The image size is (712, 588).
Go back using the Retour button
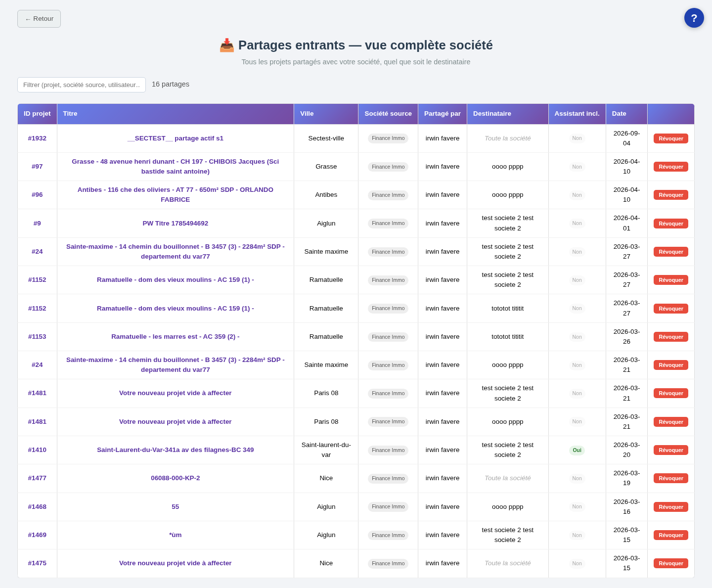click(39, 19)
